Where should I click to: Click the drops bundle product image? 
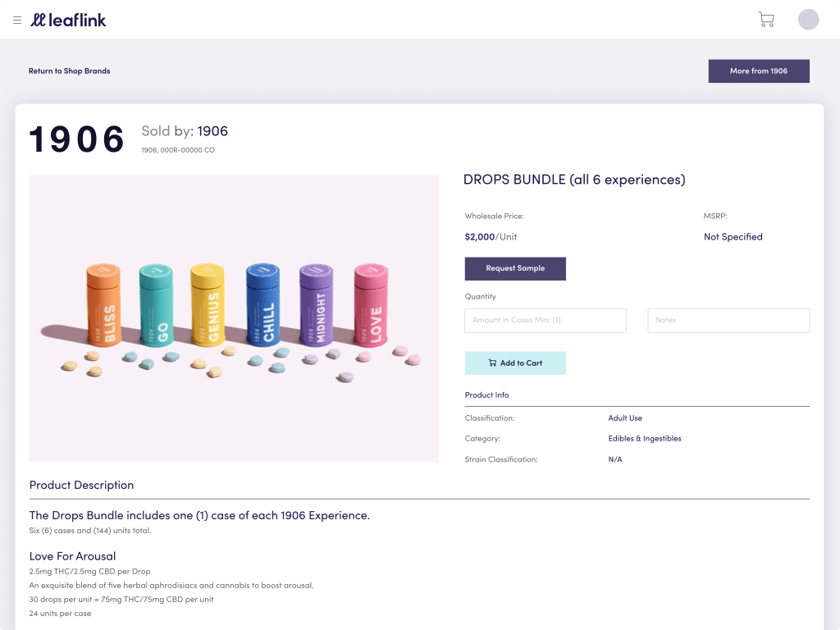[x=234, y=318]
